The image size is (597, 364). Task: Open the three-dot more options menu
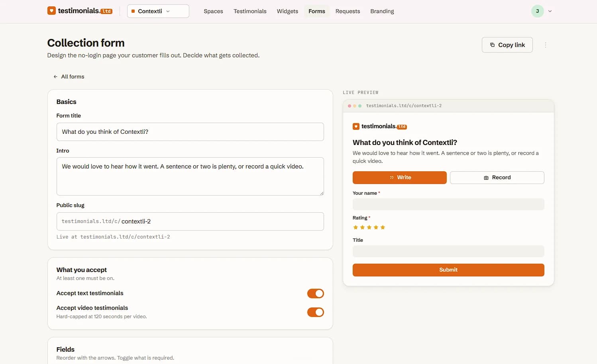(x=546, y=45)
